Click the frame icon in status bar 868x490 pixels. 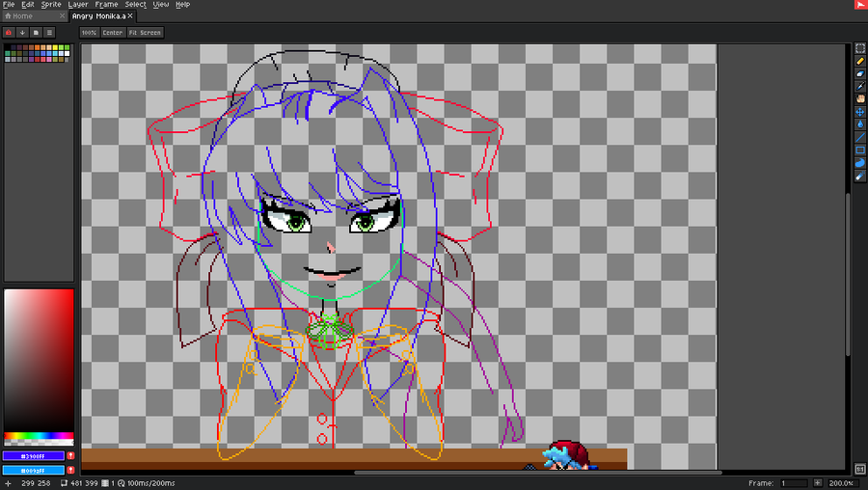tap(104, 483)
